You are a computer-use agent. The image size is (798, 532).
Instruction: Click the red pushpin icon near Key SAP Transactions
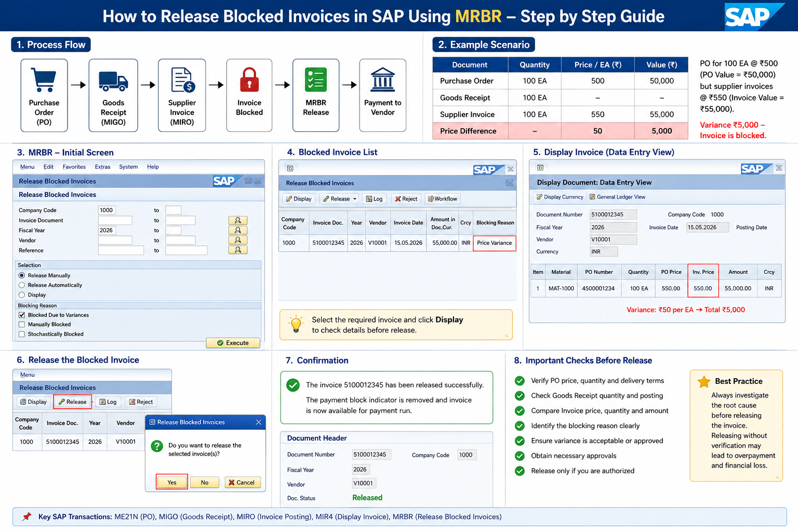tap(26, 516)
